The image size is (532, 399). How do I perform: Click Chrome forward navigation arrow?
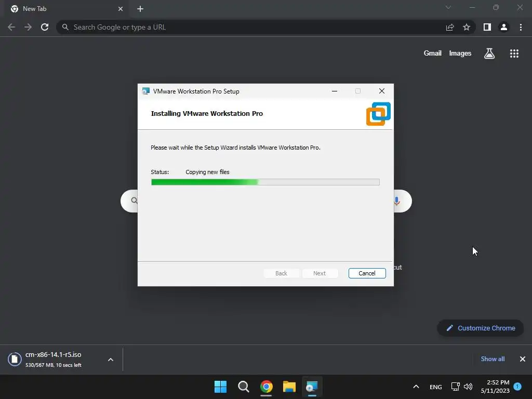tap(28, 27)
